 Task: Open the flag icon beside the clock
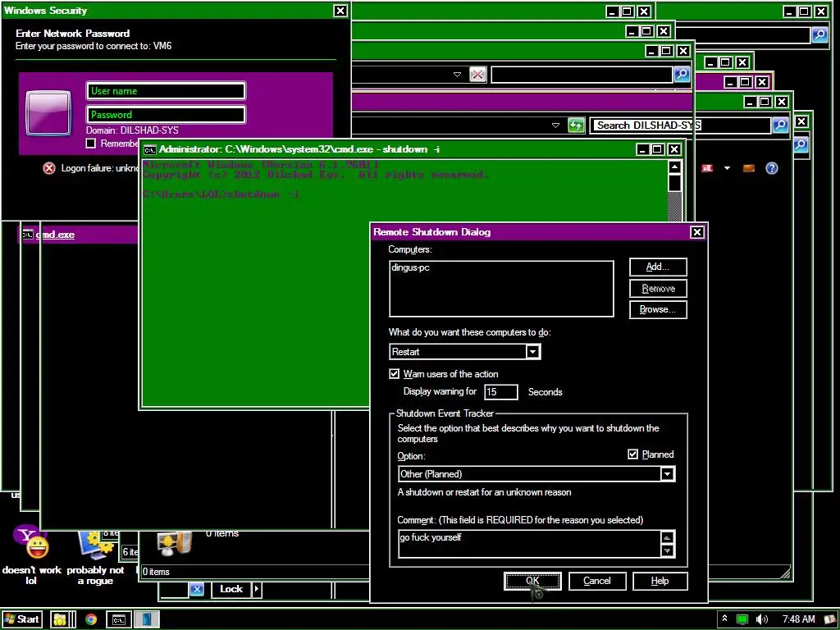pyautogui.click(x=830, y=619)
